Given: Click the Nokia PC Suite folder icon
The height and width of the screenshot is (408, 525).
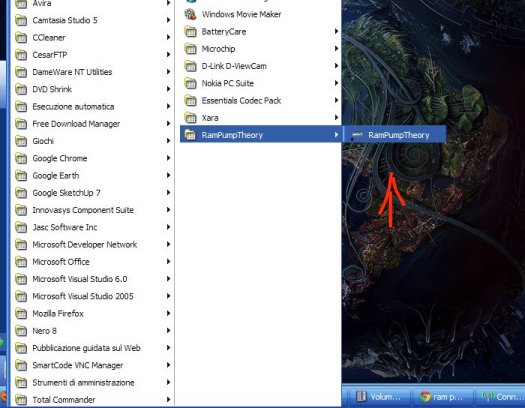Looking at the screenshot, I should point(191,83).
